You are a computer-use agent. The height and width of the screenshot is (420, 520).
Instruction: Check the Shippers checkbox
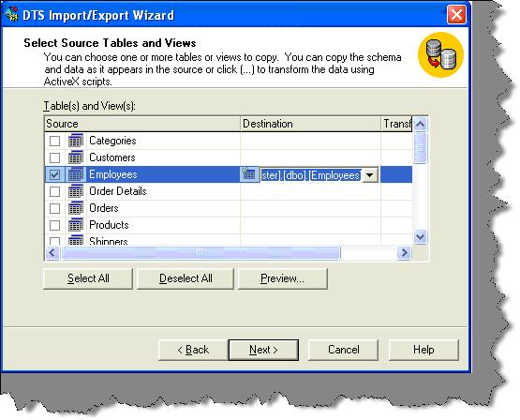click(x=54, y=241)
